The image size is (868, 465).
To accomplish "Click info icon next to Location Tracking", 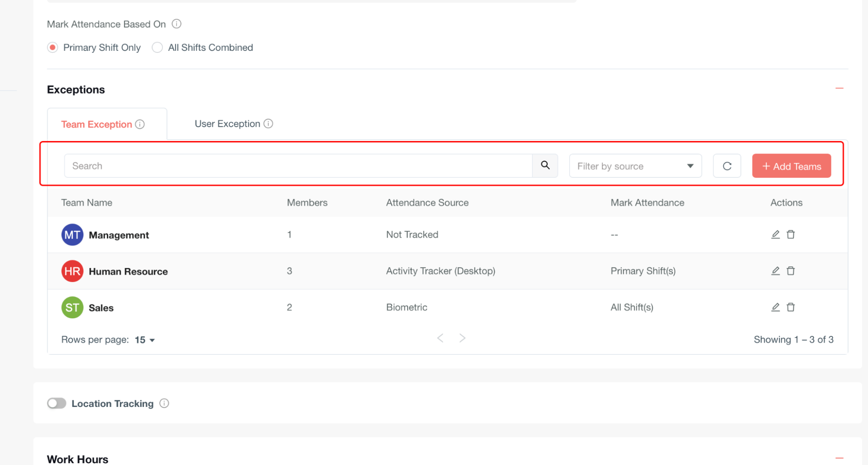I will (164, 403).
